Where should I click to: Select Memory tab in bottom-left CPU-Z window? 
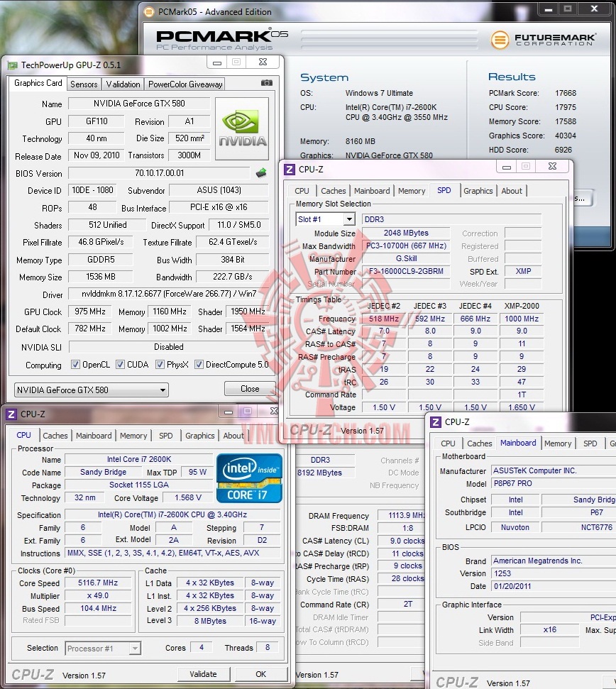pos(133,436)
